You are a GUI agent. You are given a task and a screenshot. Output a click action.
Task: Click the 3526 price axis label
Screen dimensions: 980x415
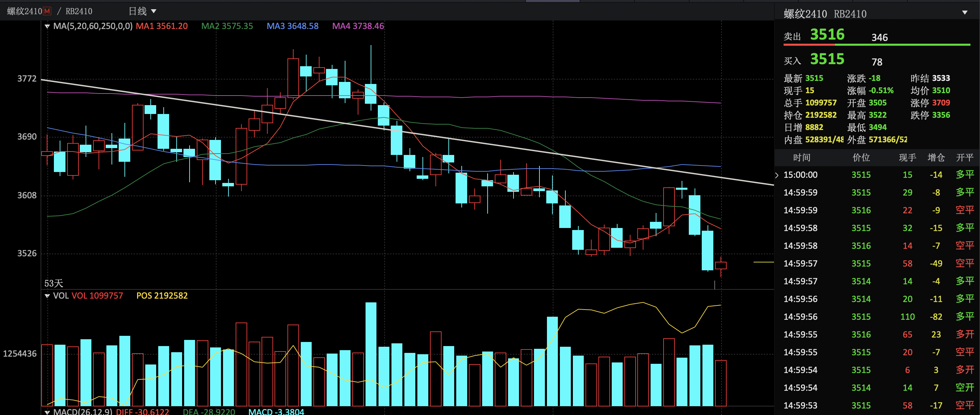(x=27, y=254)
